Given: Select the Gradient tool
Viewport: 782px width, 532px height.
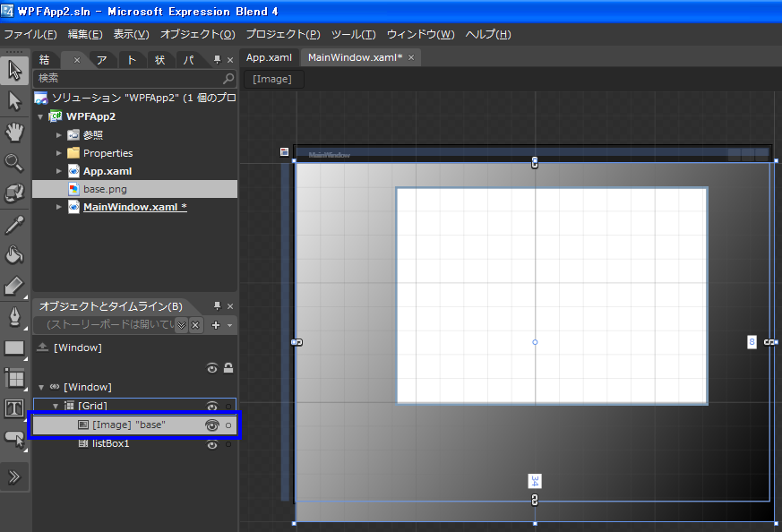Looking at the screenshot, I should (14, 286).
